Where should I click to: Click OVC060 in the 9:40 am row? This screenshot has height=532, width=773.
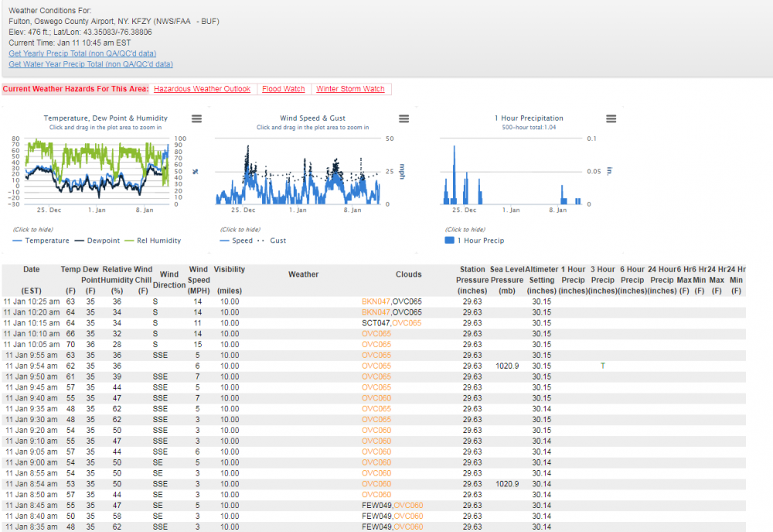click(376, 398)
